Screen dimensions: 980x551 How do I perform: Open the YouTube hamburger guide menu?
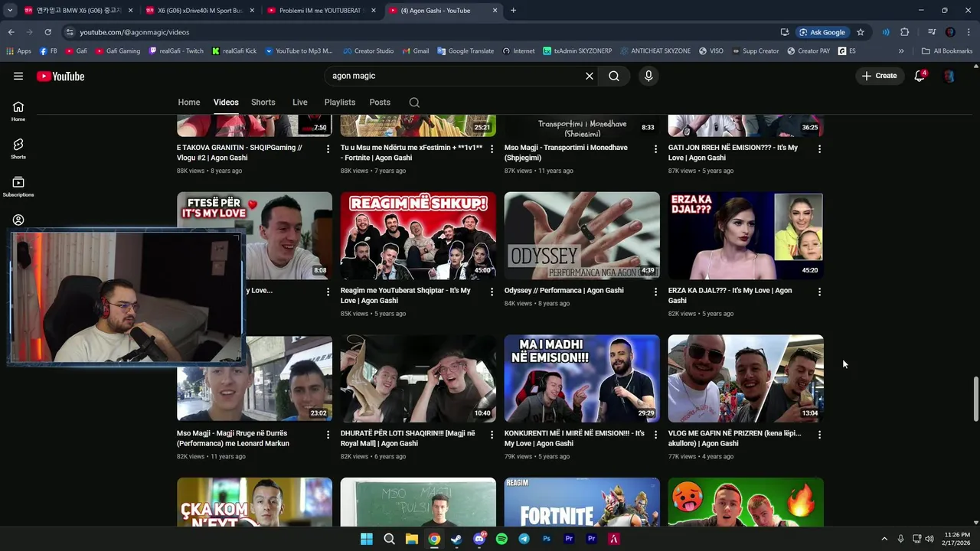(x=18, y=76)
